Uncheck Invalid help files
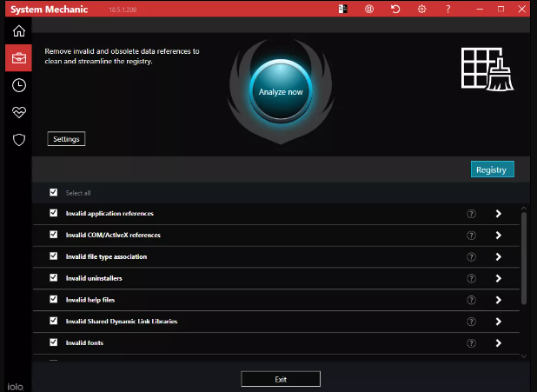537x392 pixels. point(53,299)
